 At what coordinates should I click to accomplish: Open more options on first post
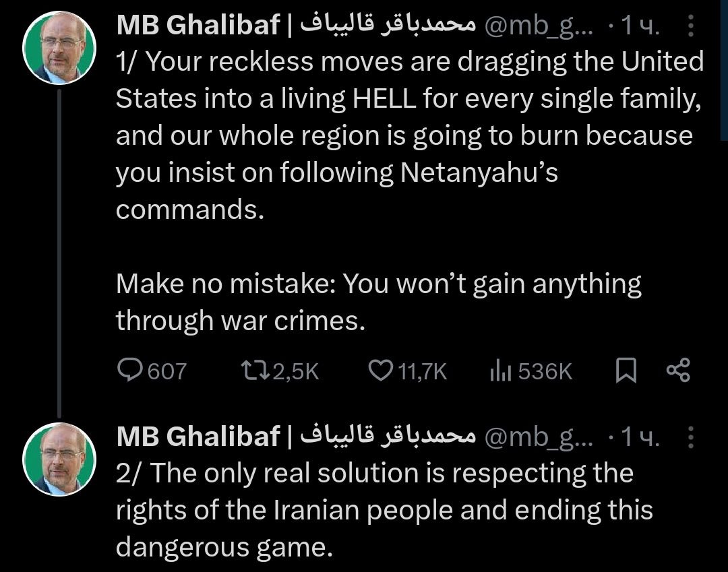tap(691, 26)
